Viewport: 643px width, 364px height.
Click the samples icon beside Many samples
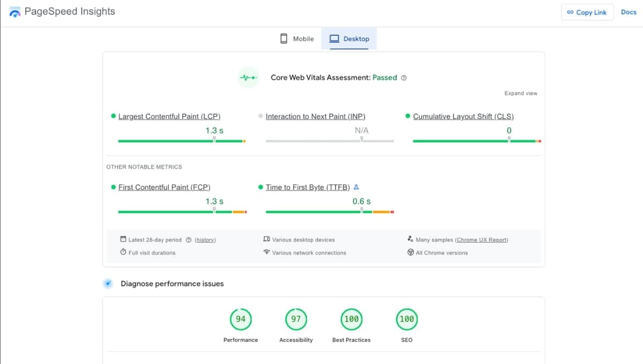pos(410,239)
